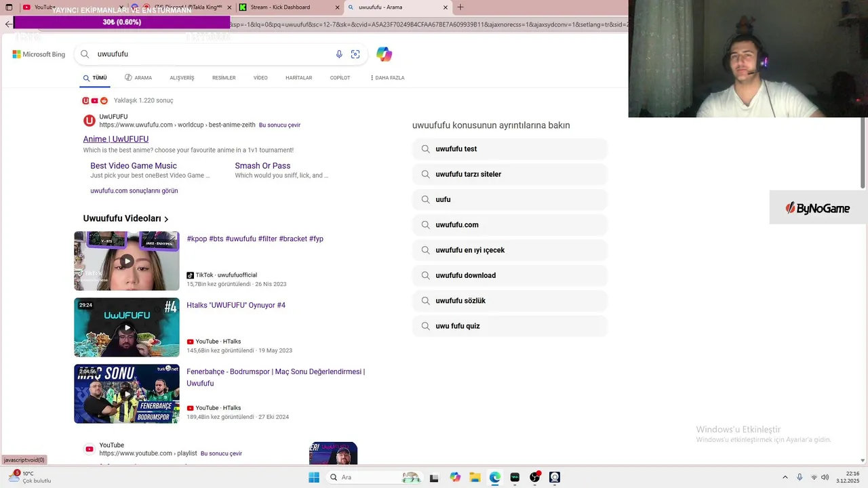Show hidden tray icons chevron
868x488 pixels.
pyautogui.click(x=785, y=477)
